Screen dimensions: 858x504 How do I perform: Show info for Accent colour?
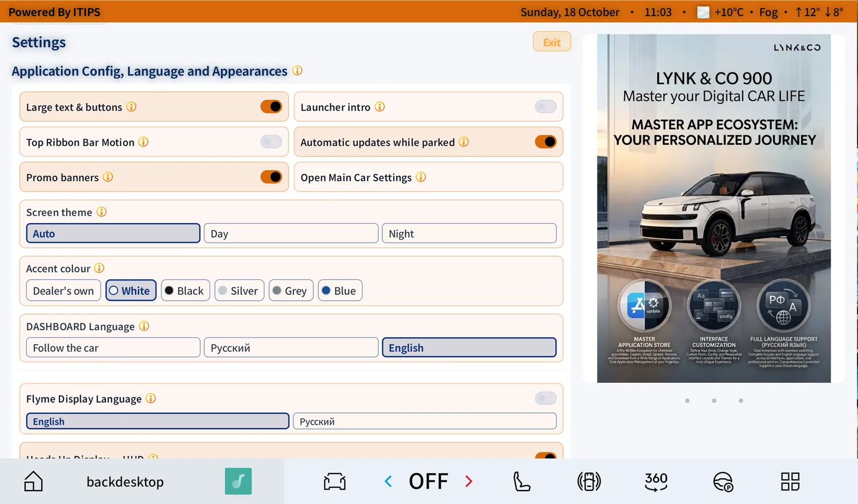[99, 268]
